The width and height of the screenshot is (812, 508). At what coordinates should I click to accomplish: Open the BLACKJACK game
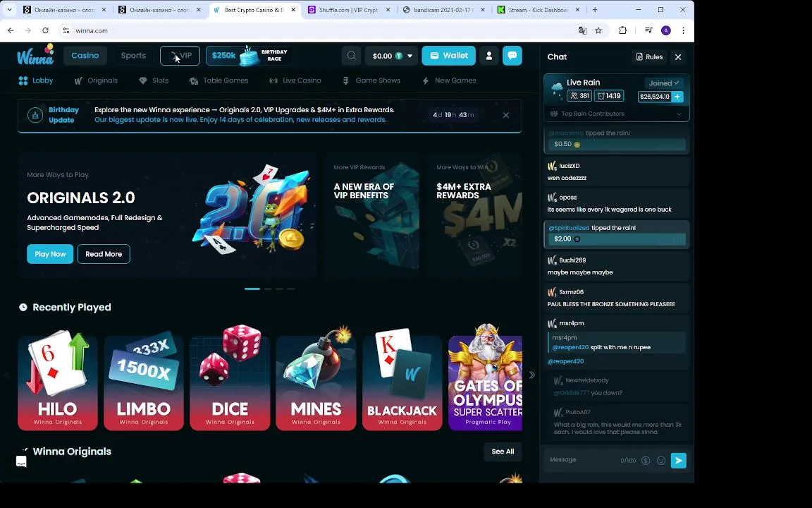[x=402, y=381]
